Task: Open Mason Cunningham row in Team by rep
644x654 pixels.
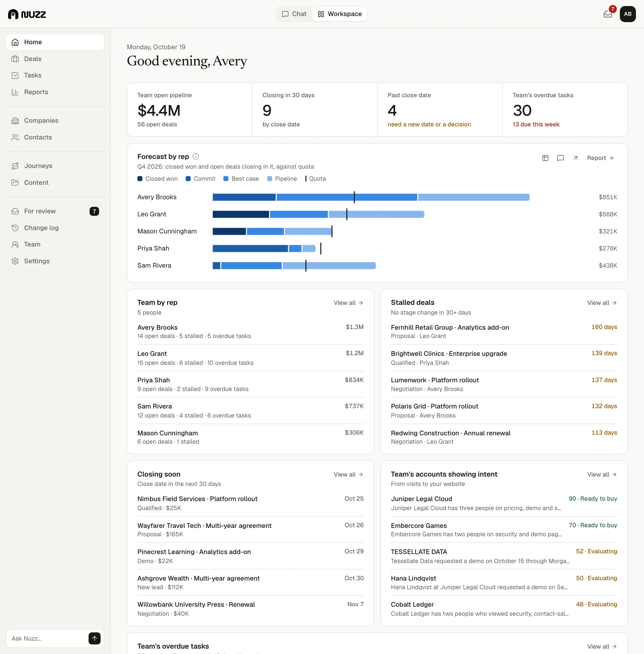Action: coord(250,437)
